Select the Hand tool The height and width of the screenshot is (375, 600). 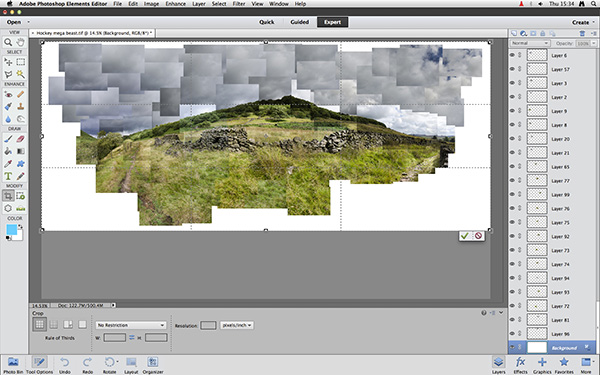tap(20, 42)
